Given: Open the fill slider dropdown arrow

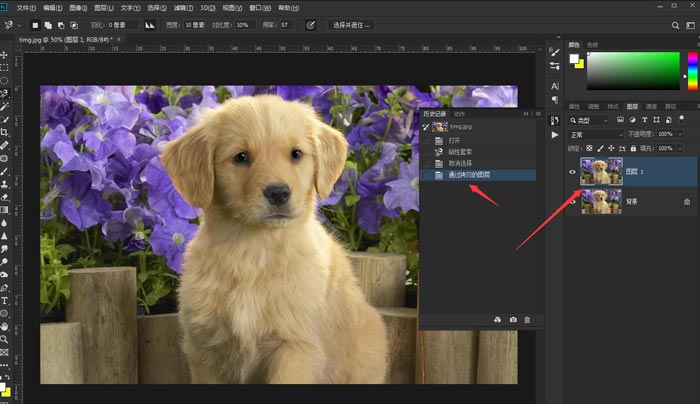Looking at the screenshot, I should (x=680, y=148).
